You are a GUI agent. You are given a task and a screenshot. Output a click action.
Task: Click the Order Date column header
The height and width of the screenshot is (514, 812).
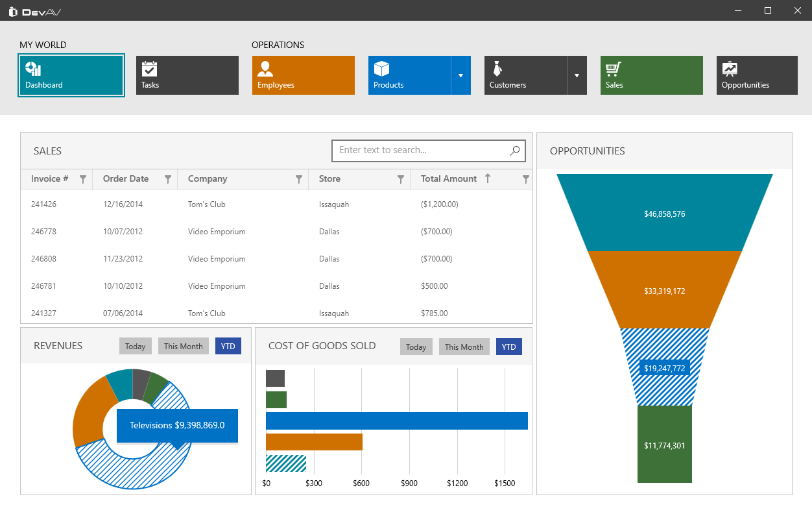(126, 179)
